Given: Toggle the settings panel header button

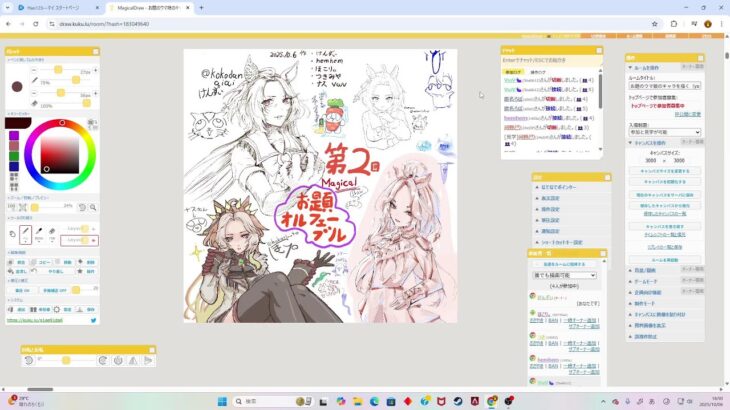Looking at the screenshot, I should click(604, 176).
